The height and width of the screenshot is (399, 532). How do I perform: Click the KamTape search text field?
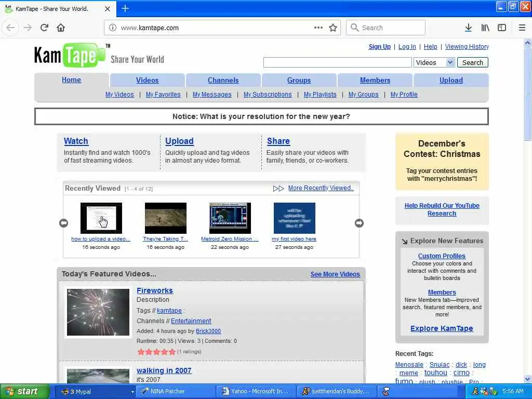(x=338, y=62)
